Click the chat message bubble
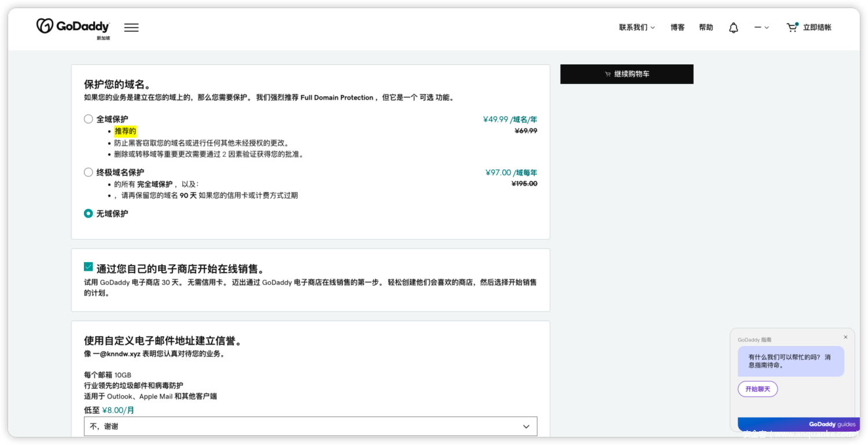This screenshot has height=445, width=868. click(x=790, y=361)
